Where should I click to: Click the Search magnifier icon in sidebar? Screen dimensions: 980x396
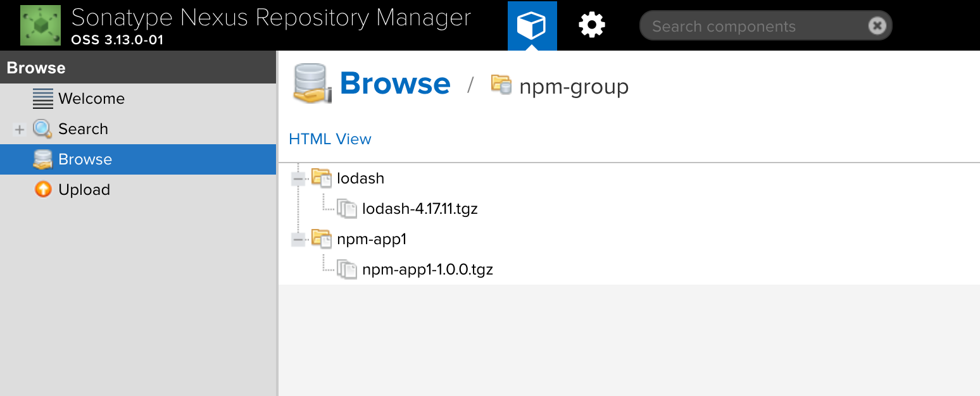(x=42, y=129)
